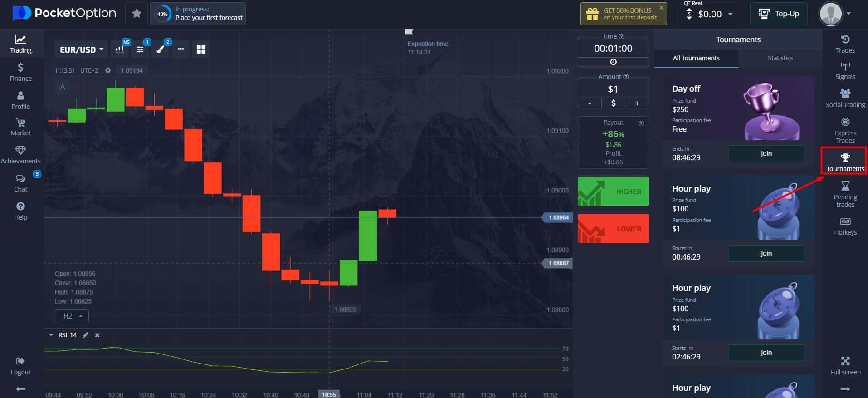Open Achievements diamond icon
Viewport: 868px width, 398px height.
point(20,155)
